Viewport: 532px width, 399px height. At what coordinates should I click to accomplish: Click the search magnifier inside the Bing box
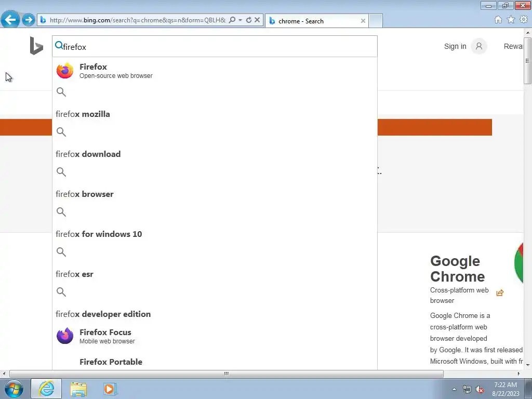pyautogui.click(x=59, y=45)
